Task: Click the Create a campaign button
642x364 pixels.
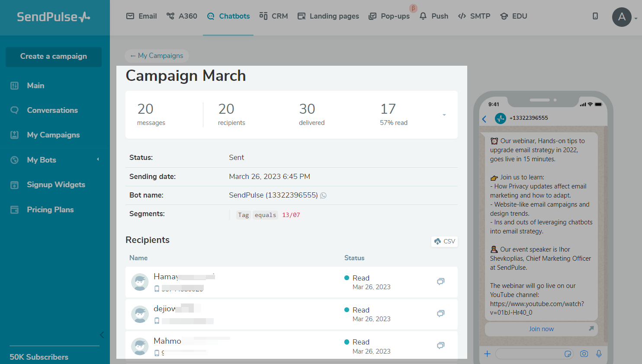Action: tap(54, 57)
